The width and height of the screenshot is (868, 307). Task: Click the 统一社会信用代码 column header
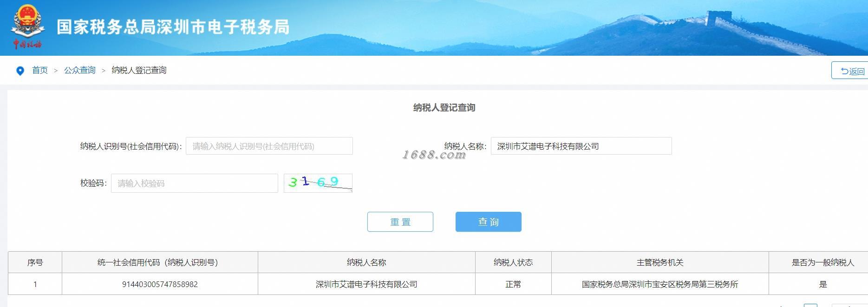pos(160,262)
